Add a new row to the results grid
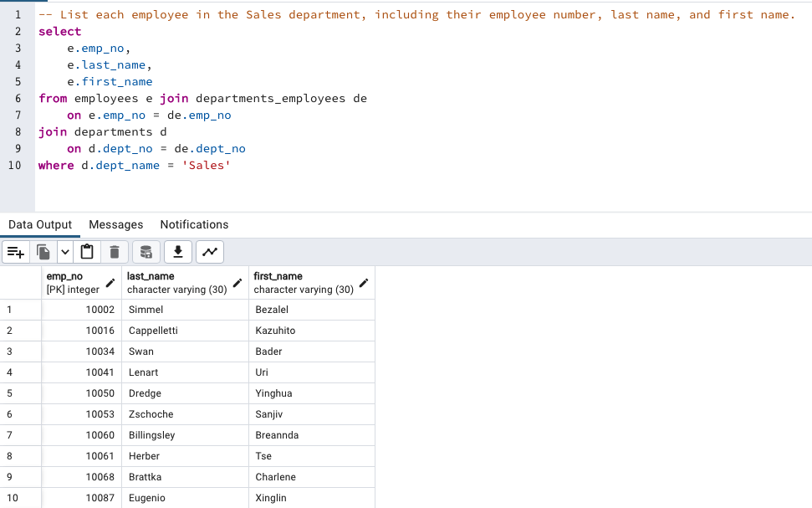 (15, 251)
